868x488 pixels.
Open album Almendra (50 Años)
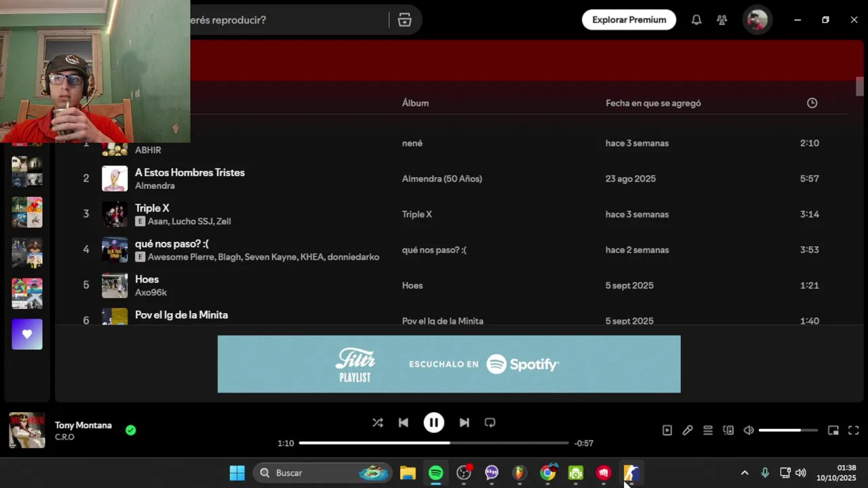(x=442, y=179)
